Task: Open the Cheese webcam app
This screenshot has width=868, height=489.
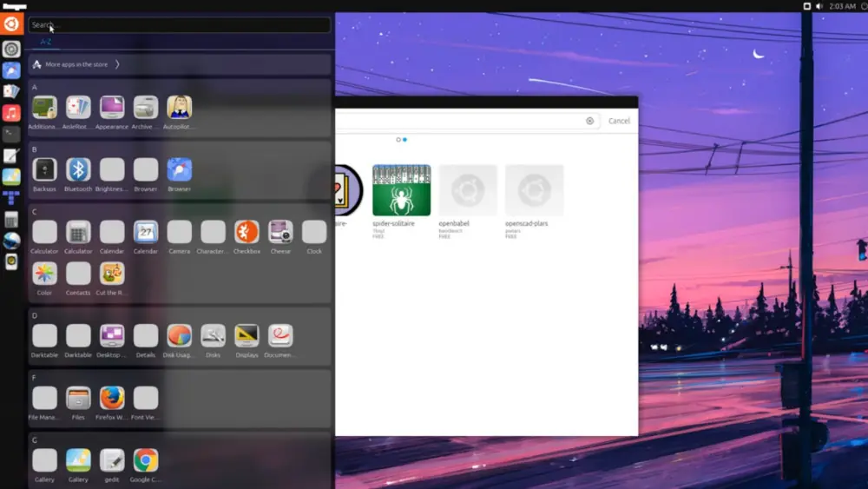Action: [x=280, y=232]
